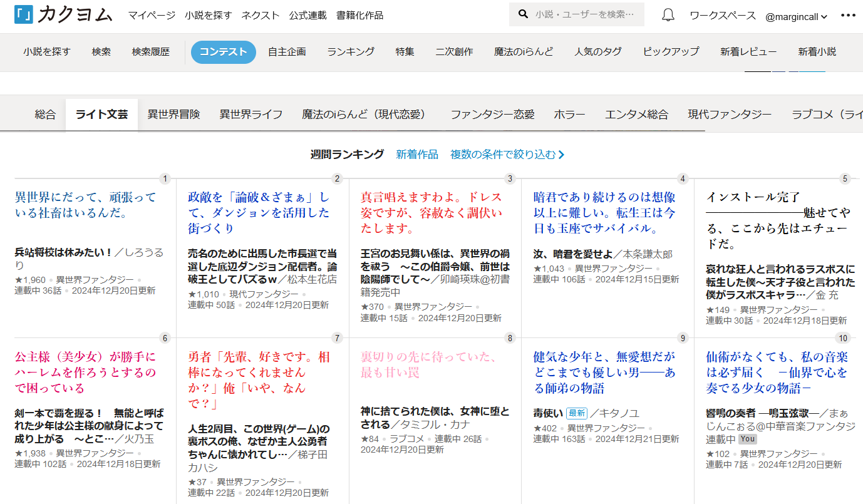Open the ホラー category tab

click(x=569, y=115)
